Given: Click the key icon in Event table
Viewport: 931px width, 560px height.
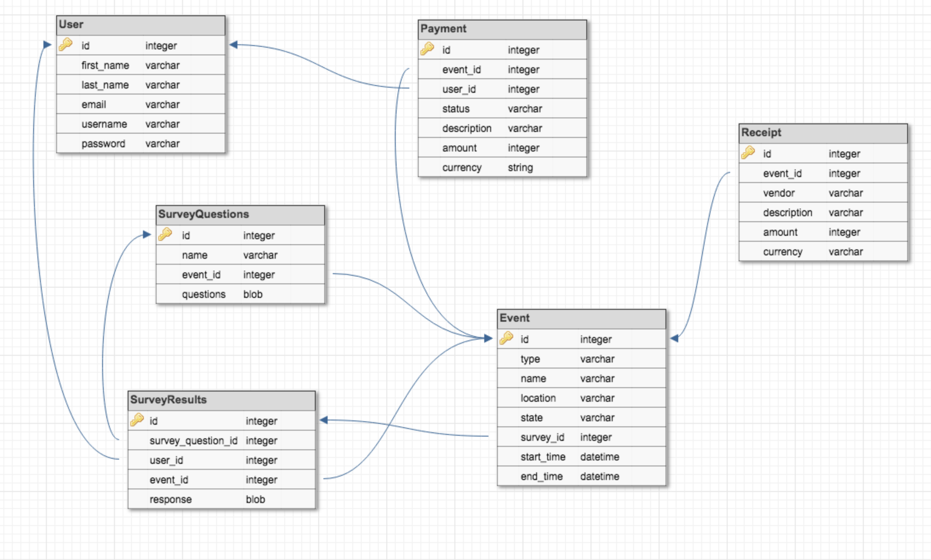Looking at the screenshot, I should pos(506,338).
